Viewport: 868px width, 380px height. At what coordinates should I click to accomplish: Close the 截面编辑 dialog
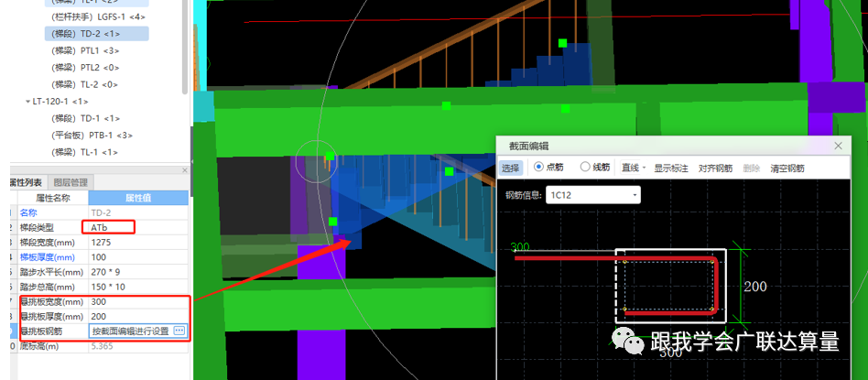pyautogui.click(x=838, y=146)
